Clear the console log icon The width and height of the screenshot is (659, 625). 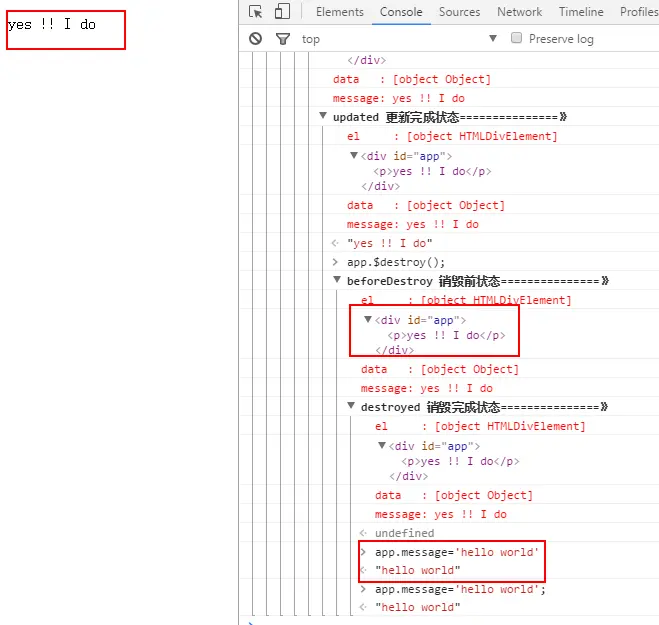click(256, 39)
